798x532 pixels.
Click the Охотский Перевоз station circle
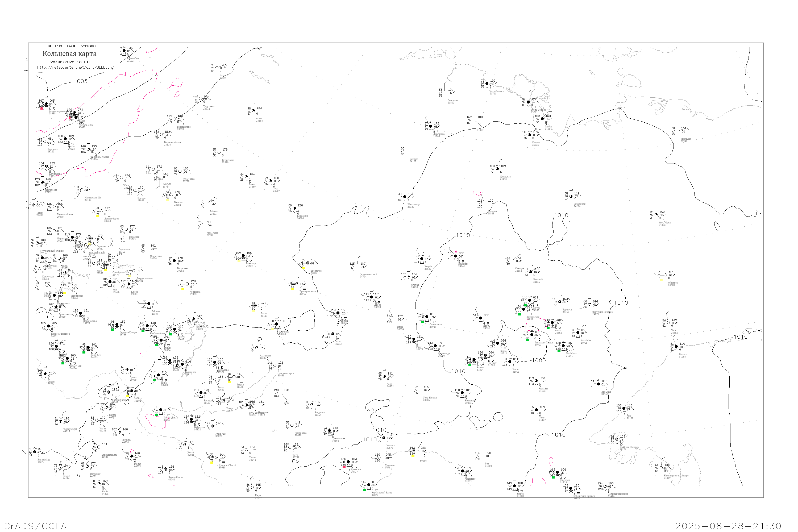click(x=590, y=304)
